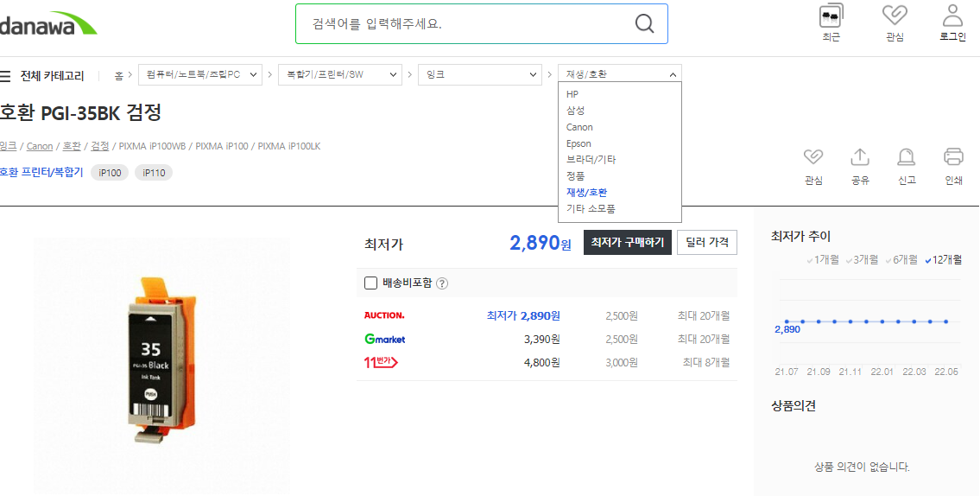Click the 11번가 3,000원 shipping fee

click(622, 362)
